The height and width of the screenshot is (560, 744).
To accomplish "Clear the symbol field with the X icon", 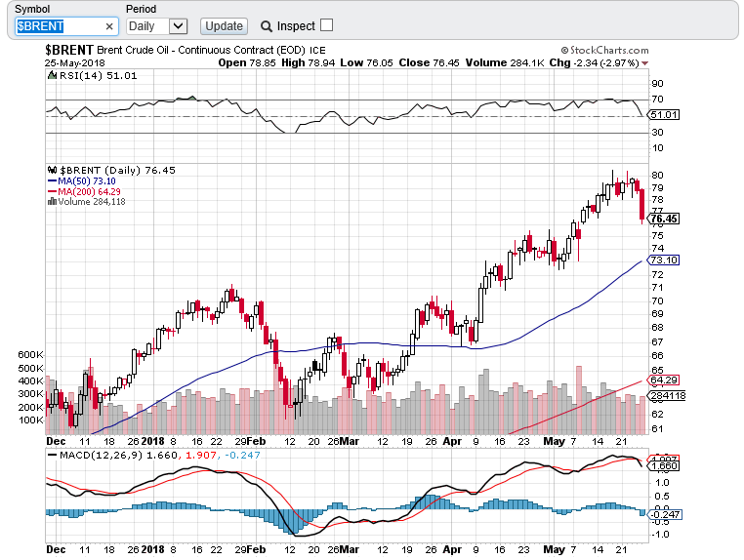I will [109, 26].
